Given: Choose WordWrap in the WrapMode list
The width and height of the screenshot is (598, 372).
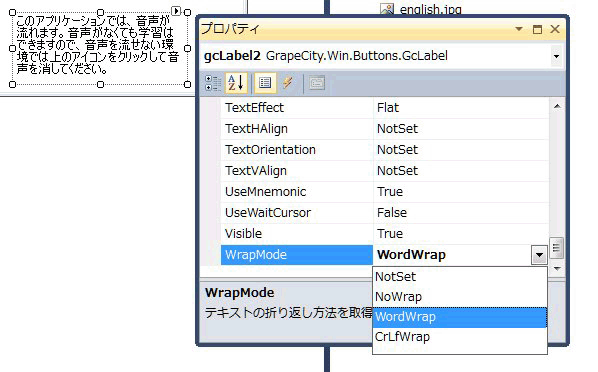Looking at the screenshot, I should (x=460, y=317).
